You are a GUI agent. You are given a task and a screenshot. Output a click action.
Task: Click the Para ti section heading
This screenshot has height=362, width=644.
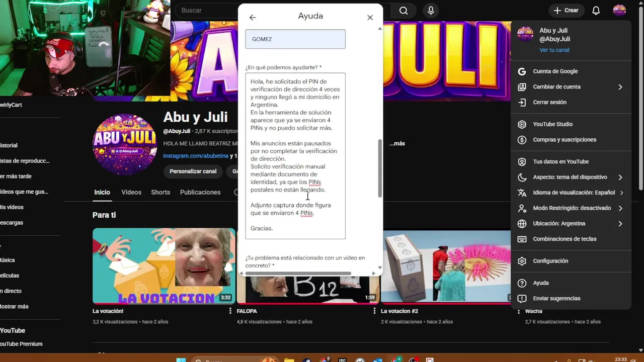tap(104, 215)
